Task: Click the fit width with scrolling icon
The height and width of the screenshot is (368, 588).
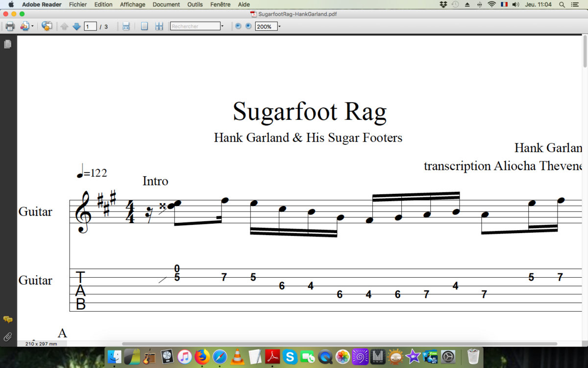Action: (x=126, y=26)
